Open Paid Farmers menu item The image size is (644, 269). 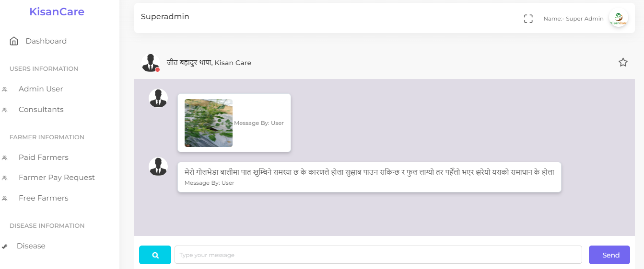[43, 157]
